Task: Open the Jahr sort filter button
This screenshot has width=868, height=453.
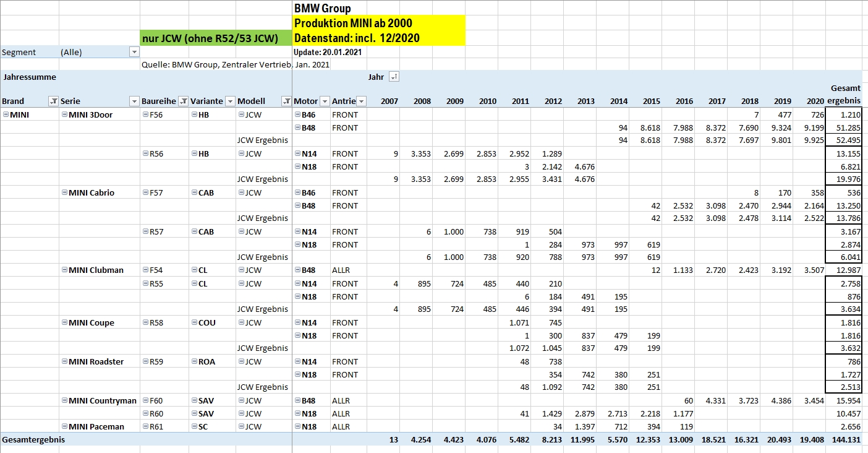Action: pos(394,77)
